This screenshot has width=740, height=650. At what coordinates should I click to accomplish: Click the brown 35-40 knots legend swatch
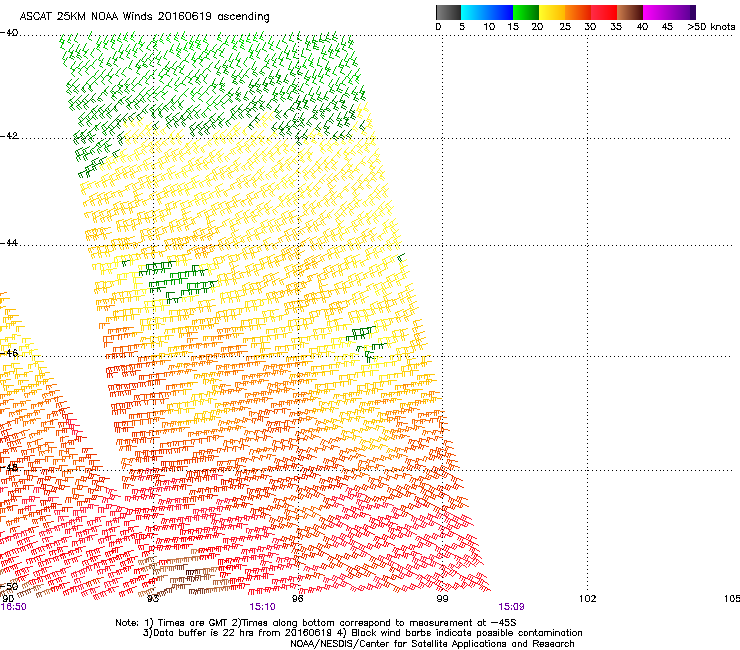pos(630,12)
